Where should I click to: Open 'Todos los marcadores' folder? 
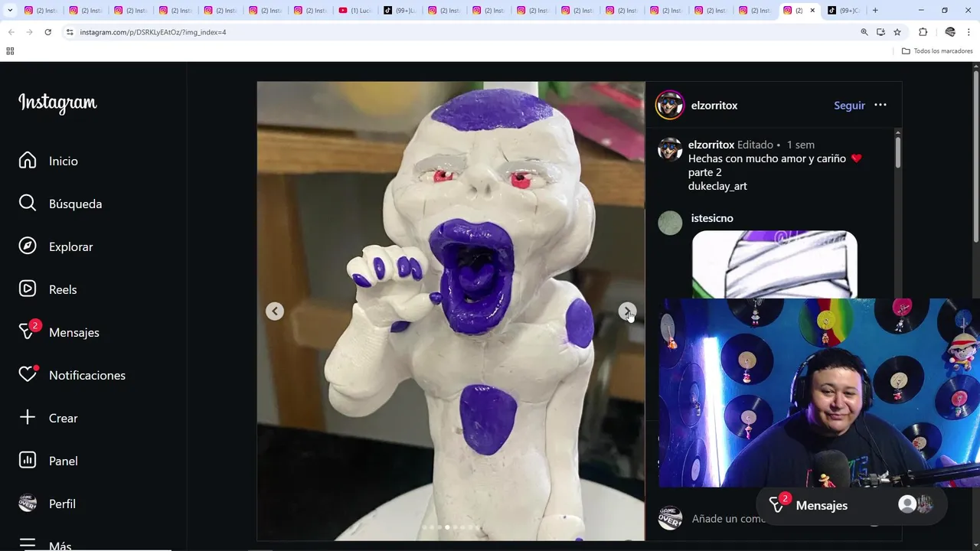[x=937, y=51]
